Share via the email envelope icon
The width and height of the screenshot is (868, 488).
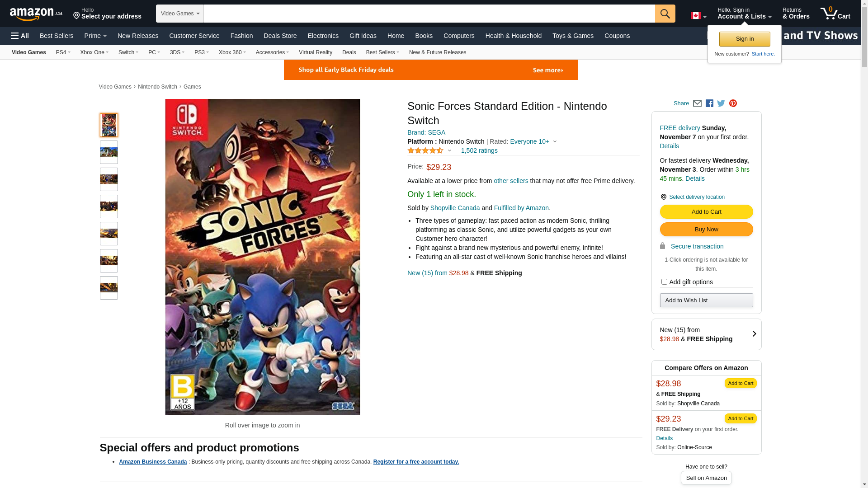coord(697,103)
